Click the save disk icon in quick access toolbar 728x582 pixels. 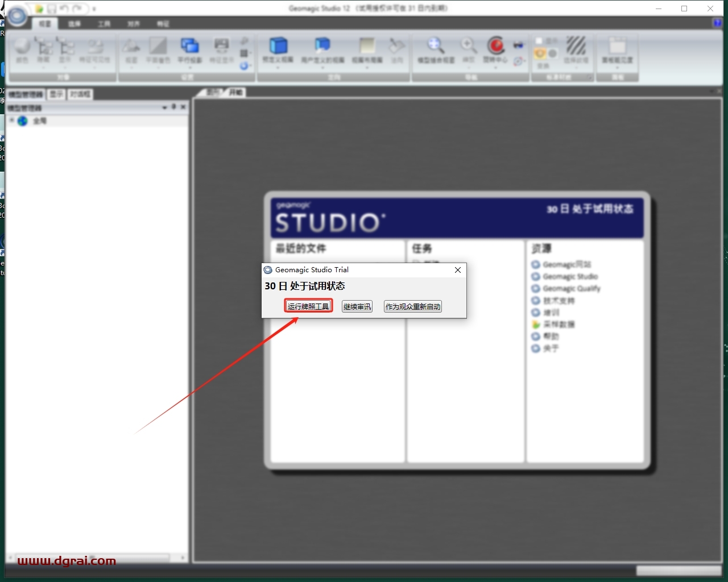tap(52, 9)
